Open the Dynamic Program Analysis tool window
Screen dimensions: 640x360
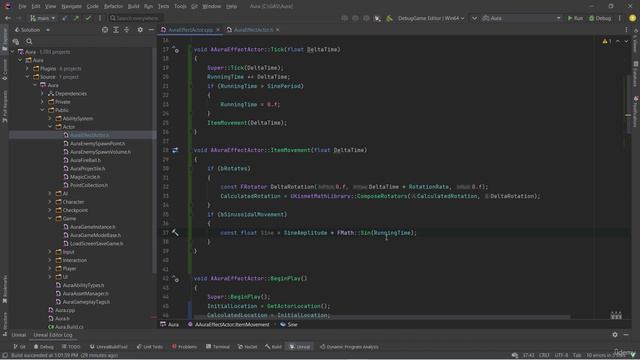click(349, 347)
